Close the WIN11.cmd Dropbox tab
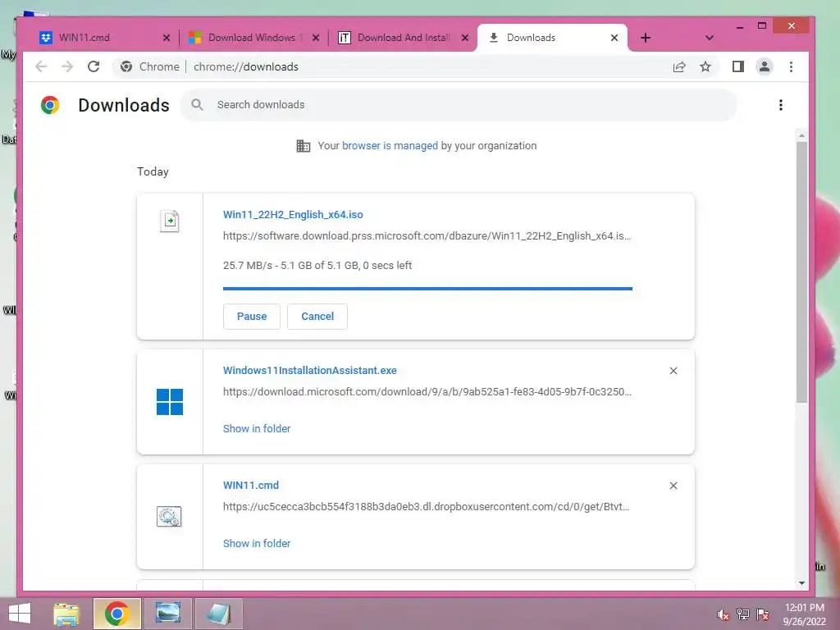This screenshot has width=840, height=630. point(166,38)
